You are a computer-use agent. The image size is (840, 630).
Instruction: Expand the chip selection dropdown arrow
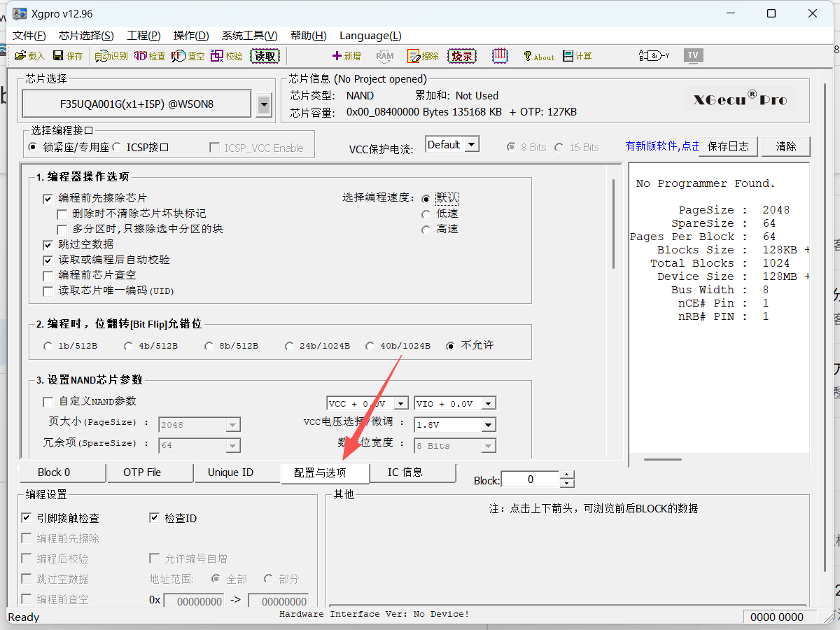(263, 105)
